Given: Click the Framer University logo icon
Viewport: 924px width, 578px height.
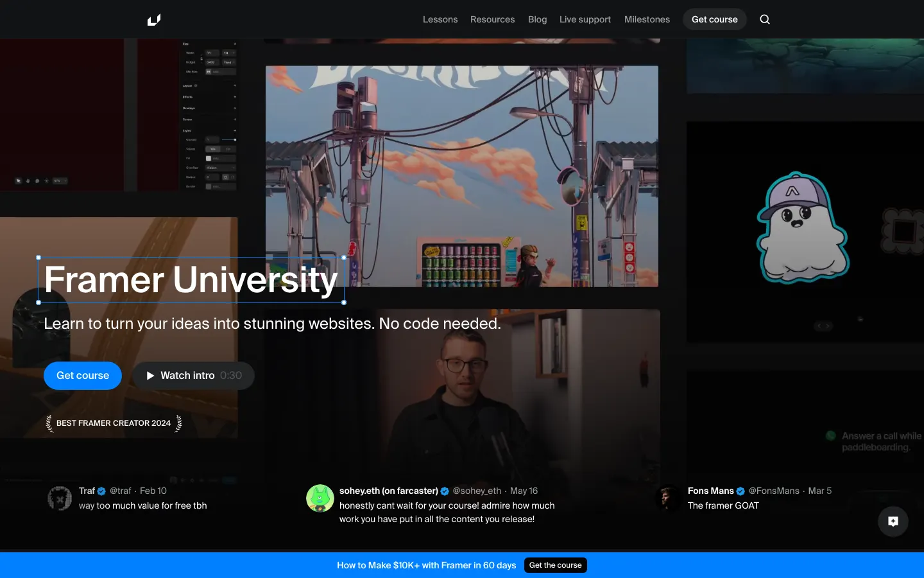Looking at the screenshot, I should click(x=154, y=20).
